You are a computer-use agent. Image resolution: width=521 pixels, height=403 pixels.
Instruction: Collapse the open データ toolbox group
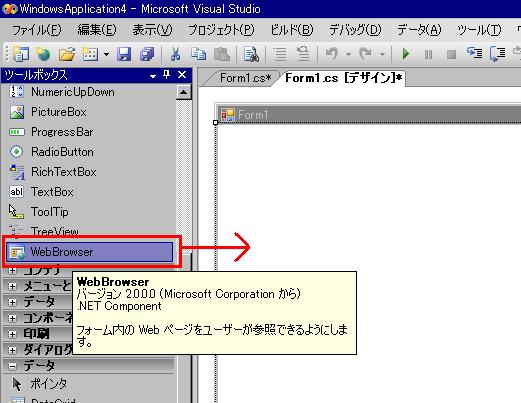click(12, 366)
